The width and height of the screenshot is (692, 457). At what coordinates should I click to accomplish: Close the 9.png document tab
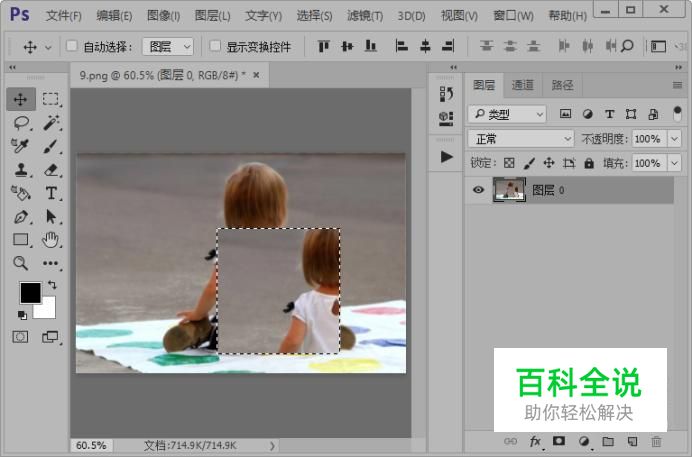256,75
